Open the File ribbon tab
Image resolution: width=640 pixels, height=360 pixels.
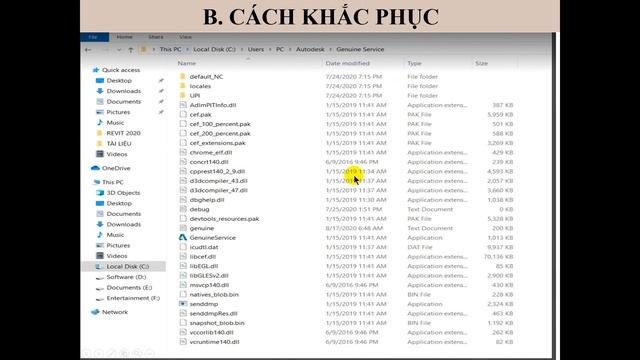[x=94, y=37]
